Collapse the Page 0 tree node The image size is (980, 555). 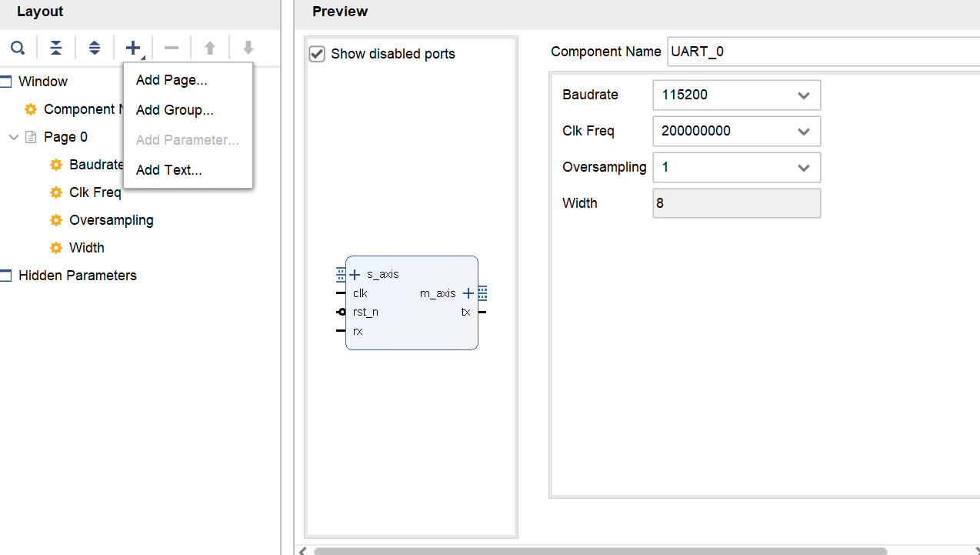[x=14, y=137]
